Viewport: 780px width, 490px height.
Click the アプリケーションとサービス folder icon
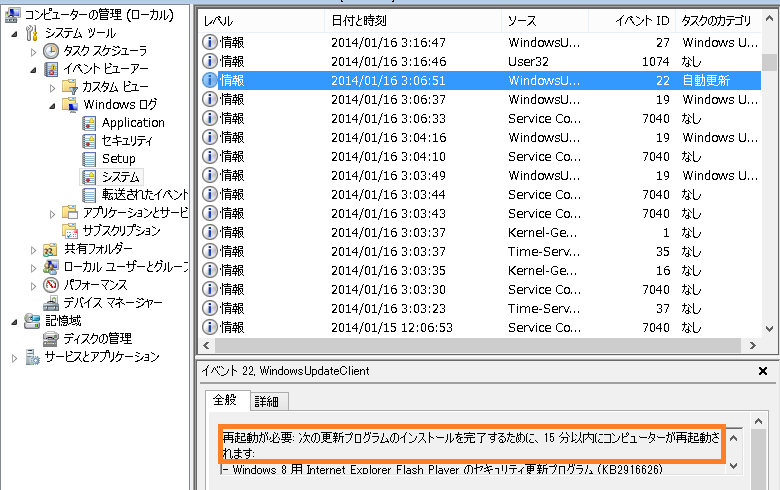[70, 212]
